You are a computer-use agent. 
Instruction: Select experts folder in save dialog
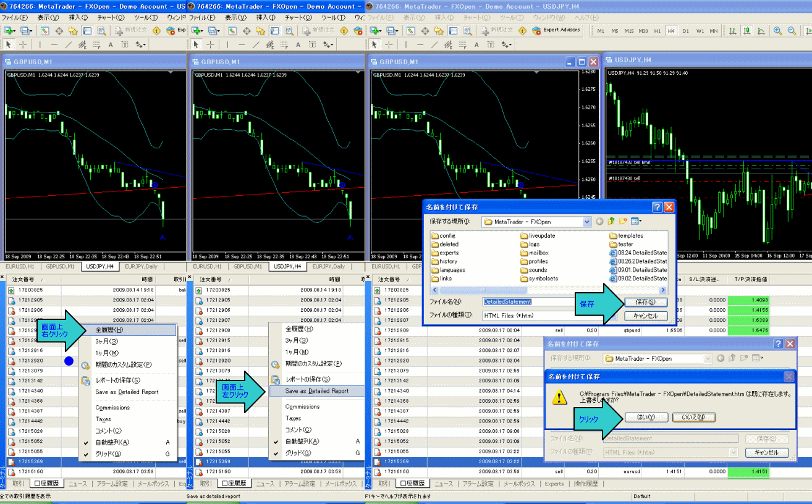click(x=444, y=253)
